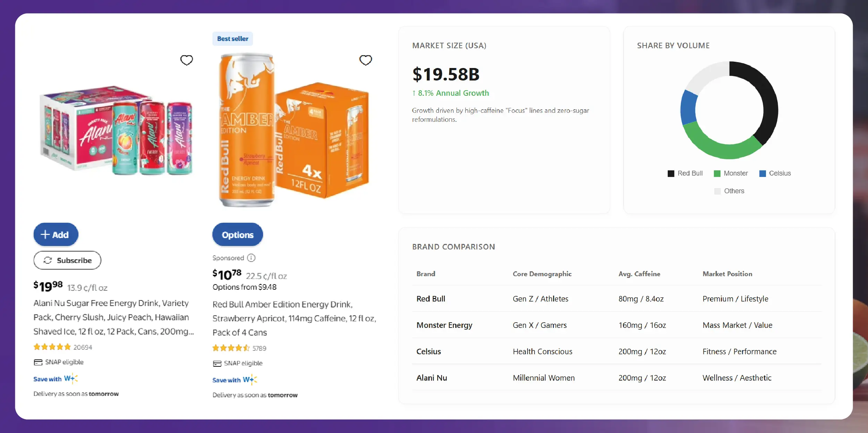Click the Others legend swatch
868x433 pixels.
717,191
